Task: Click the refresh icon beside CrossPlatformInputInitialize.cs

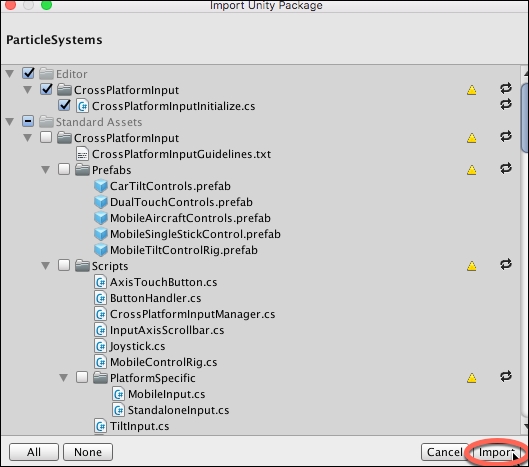Action: (505, 104)
